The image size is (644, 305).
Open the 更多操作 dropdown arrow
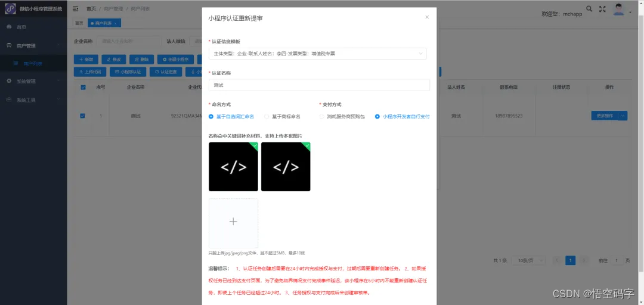click(623, 116)
